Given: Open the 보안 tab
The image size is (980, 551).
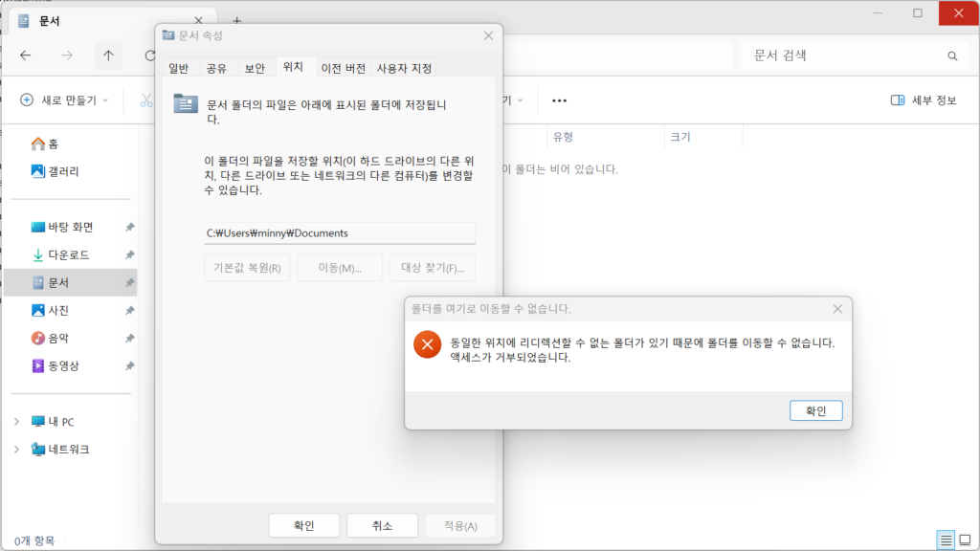Looking at the screenshot, I should pyautogui.click(x=255, y=68).
